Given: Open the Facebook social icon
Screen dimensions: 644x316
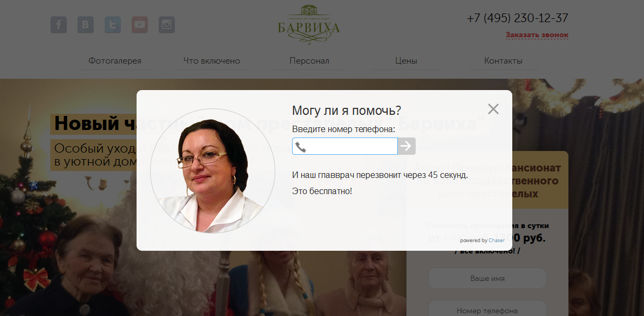Looking at the screenshot, I should 59,25.
